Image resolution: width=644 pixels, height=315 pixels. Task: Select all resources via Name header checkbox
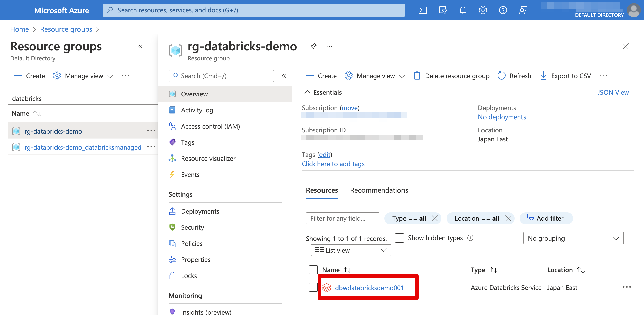click(x=313, y=270)
